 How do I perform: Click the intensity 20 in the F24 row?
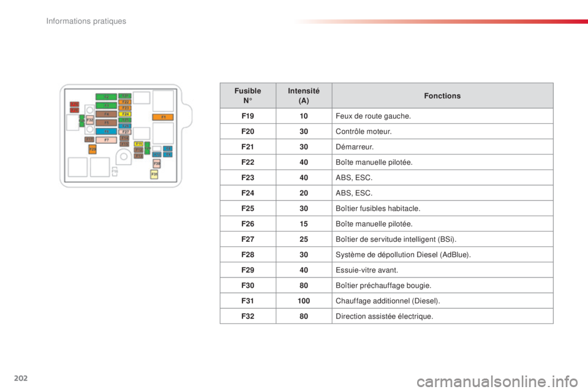[x=304, y=193]
